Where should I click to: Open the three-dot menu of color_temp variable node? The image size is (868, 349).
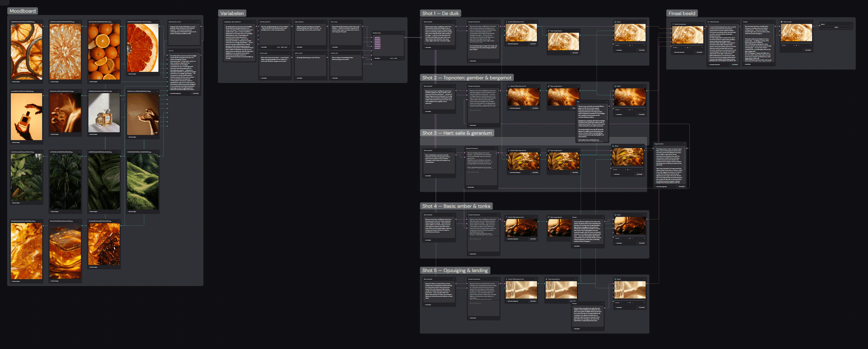pos(360,22)
